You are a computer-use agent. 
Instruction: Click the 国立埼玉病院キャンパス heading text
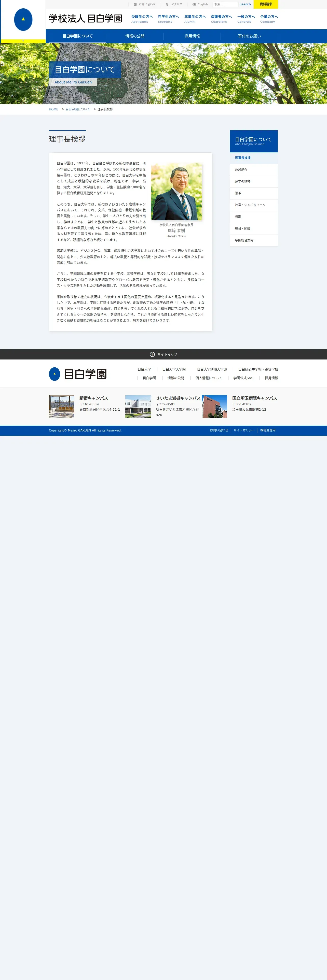[x=255, y=398]
